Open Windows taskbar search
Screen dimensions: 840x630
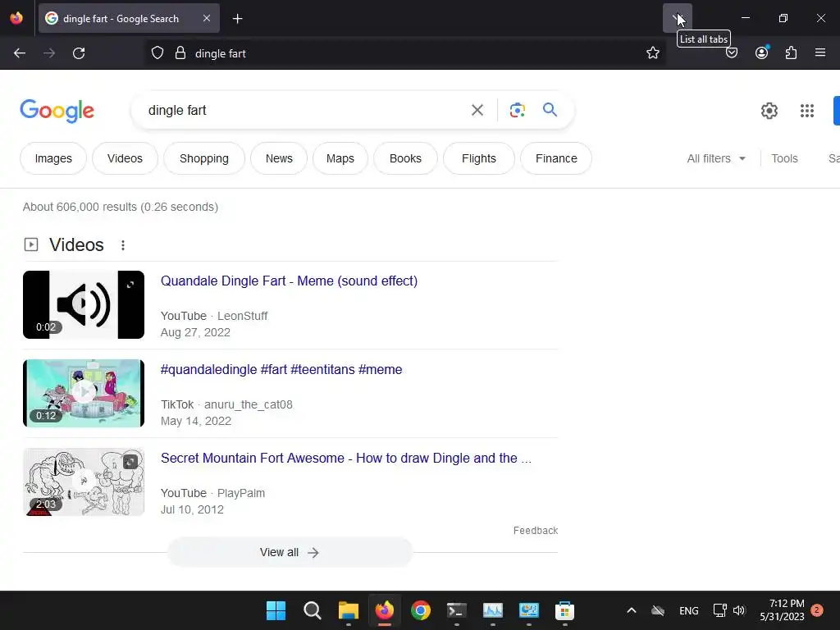pyautogui.click(x=313, y=610)
